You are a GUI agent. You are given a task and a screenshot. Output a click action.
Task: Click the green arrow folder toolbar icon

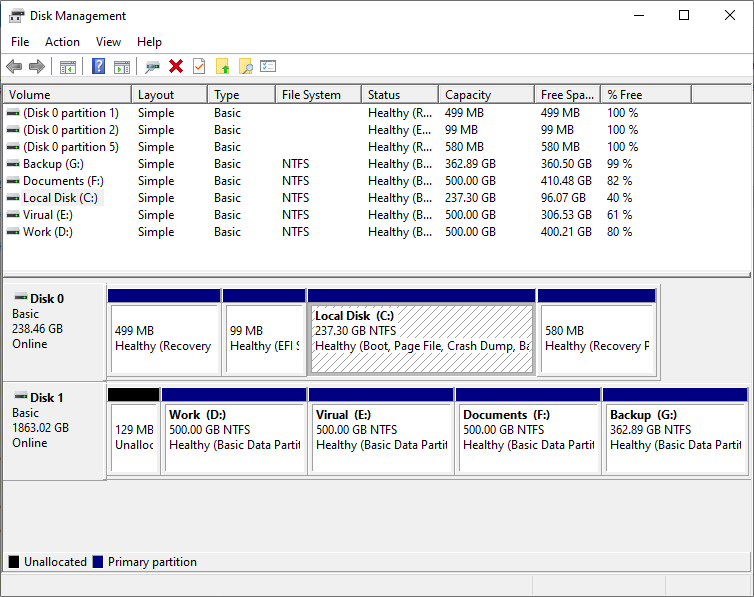(222, 67)
